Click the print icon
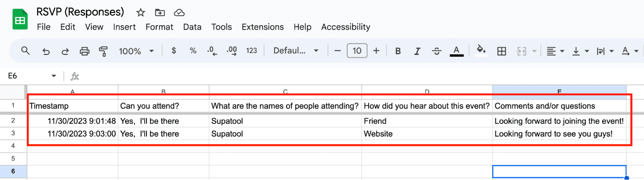 coord(84,51)
